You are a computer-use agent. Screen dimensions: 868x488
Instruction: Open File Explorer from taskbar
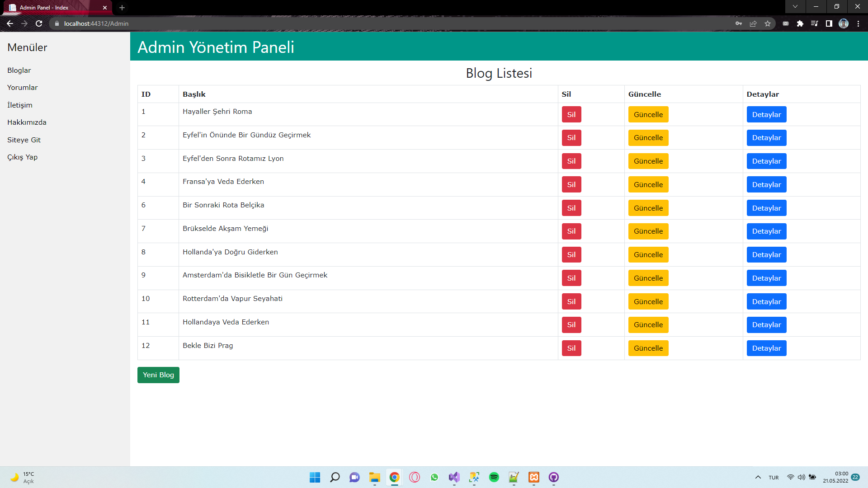pyautogui.click(x=375, y=477)
